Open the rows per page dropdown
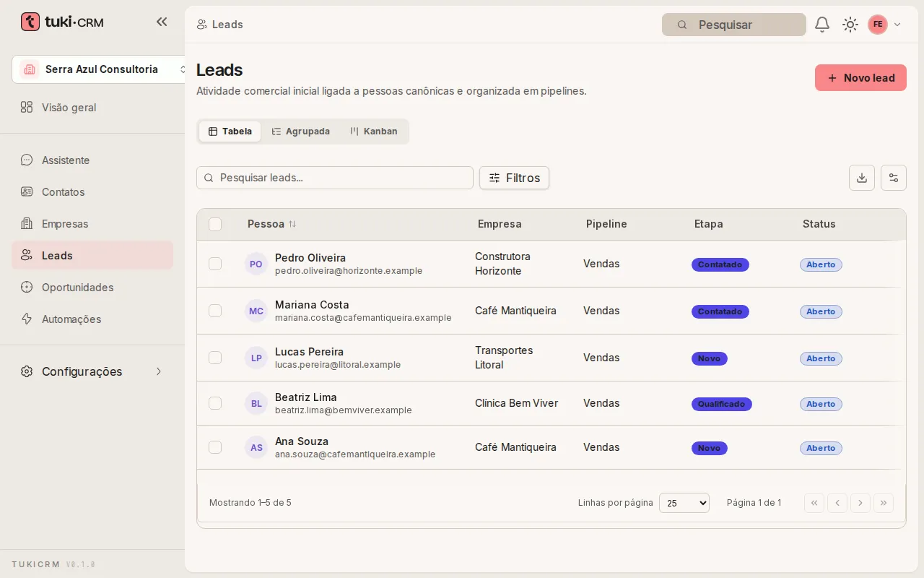Image resolution: width=924 pixels, height=578 pixels. 684,503
